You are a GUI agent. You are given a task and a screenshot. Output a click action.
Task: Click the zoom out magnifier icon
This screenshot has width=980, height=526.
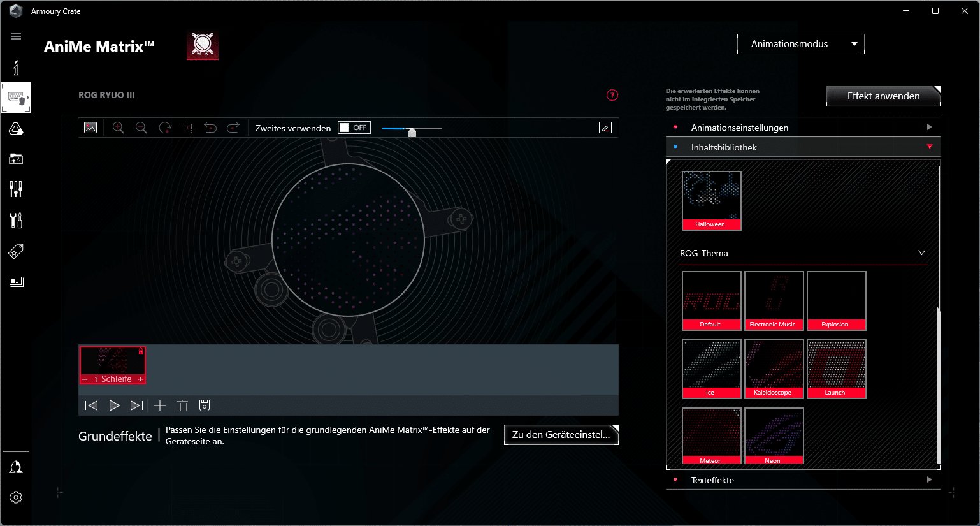coord(141,128)
